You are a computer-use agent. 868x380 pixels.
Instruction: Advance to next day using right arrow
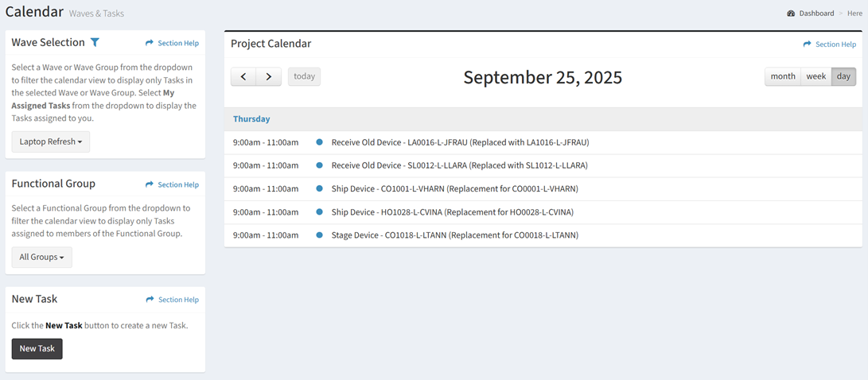click(x=269, y=76)
